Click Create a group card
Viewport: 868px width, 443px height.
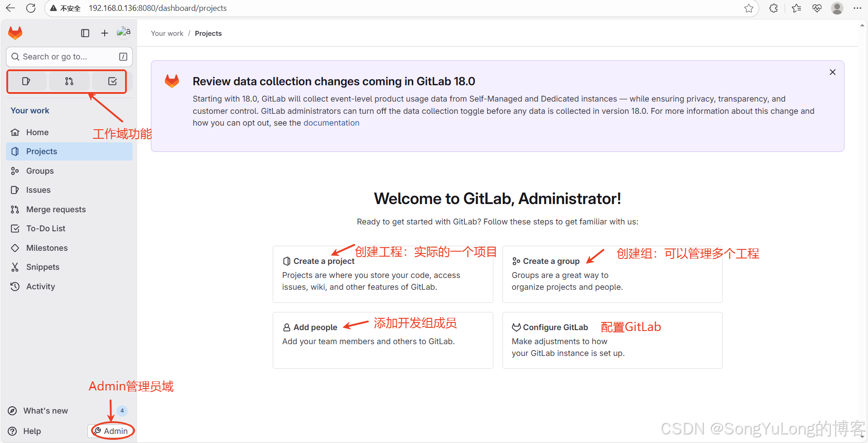tap(612, 274)
